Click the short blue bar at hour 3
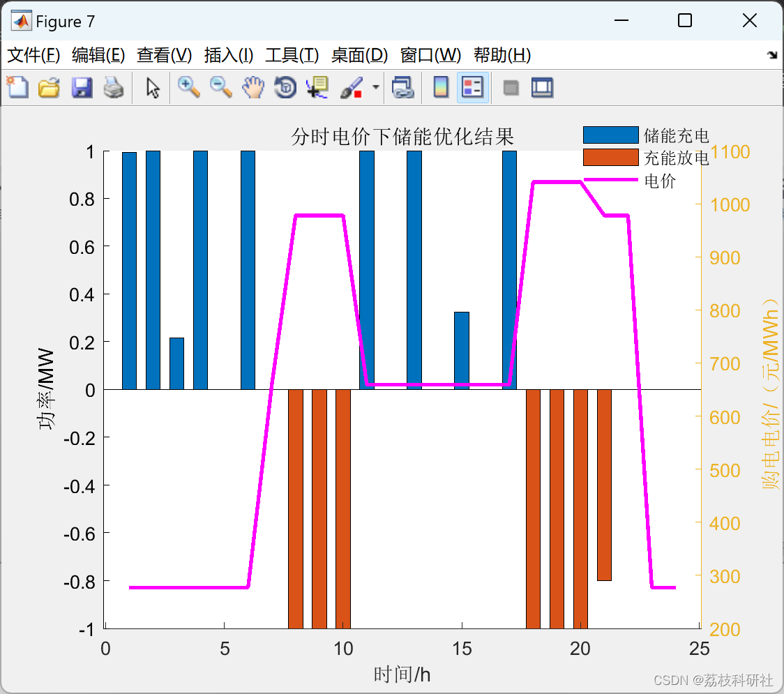This screenshot has height=694, width=784. click(x=176, y=363)
